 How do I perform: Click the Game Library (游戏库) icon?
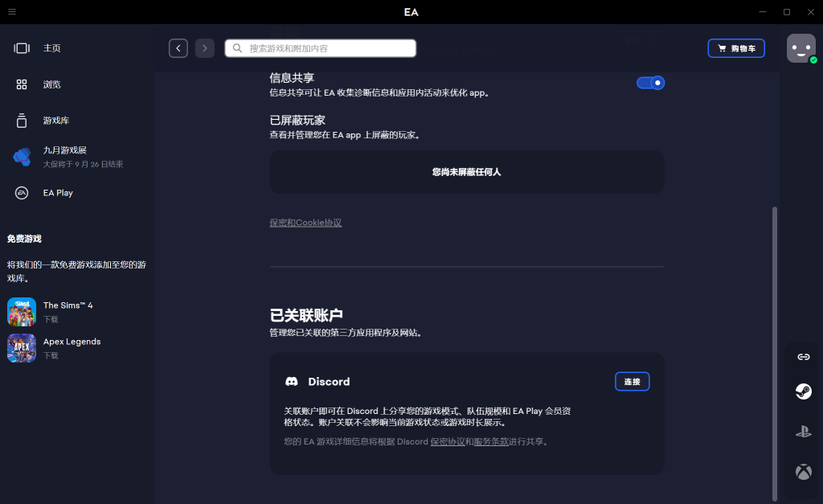click(22, 121)
